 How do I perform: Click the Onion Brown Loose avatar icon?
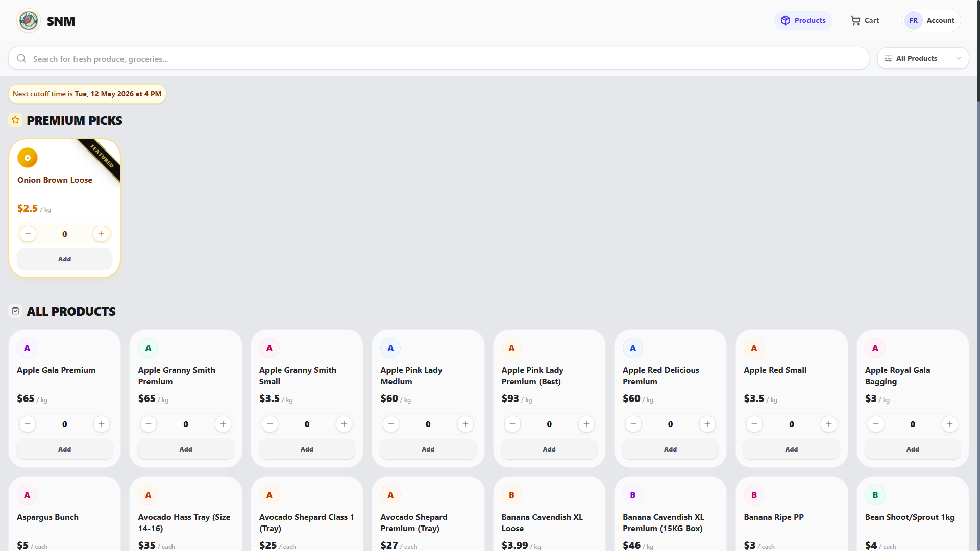point(28,158)
